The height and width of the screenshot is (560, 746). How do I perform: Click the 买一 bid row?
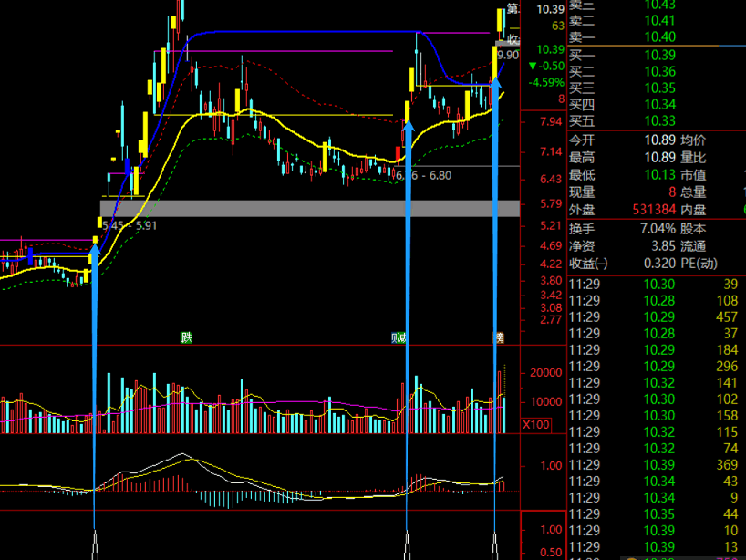(623, 56)
